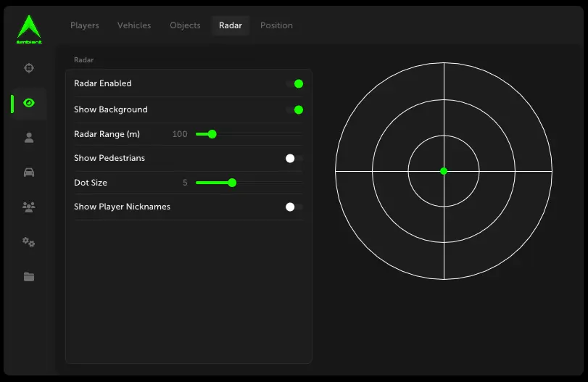Switch to the Players tab
Viewport: 588px width, 382px height.
[x=85, y=25]
